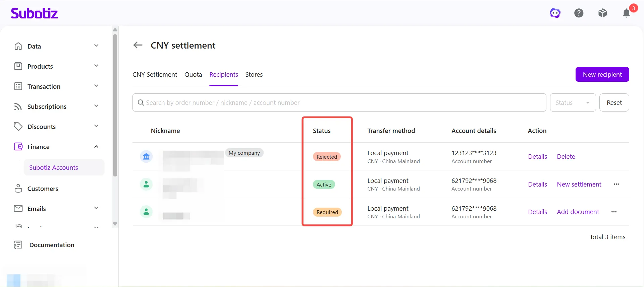Open the help question mark icon
Image resolution: width=644 pixels, height=287 pixels.
579,13
